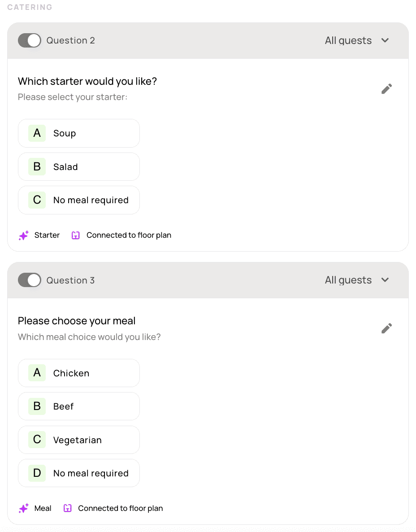
Task: Edit the starter question with pencil icon
Action: coord(386,89)
